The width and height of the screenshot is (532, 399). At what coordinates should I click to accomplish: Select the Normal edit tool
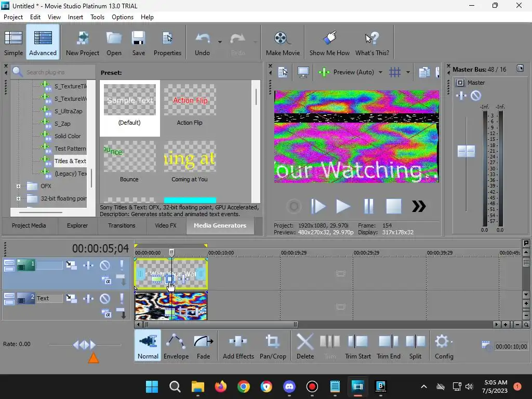click(x=148, y=345)
